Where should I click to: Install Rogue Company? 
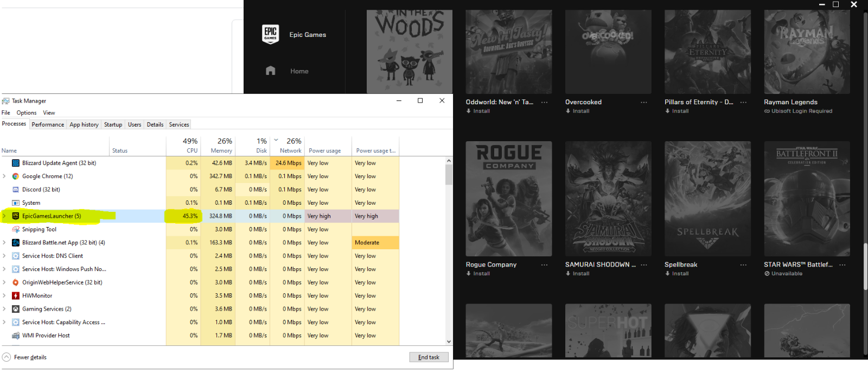pos(478,274)
